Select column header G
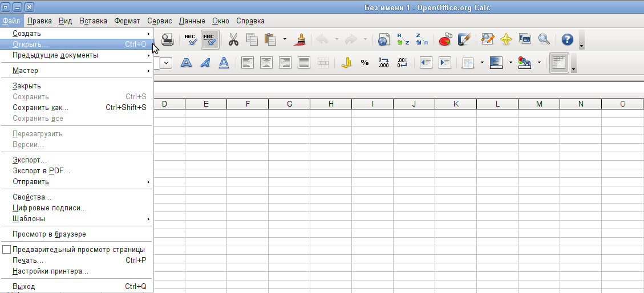Image resolution: width=644 pixels, height=293 pixels. click(x=289, y=104)
